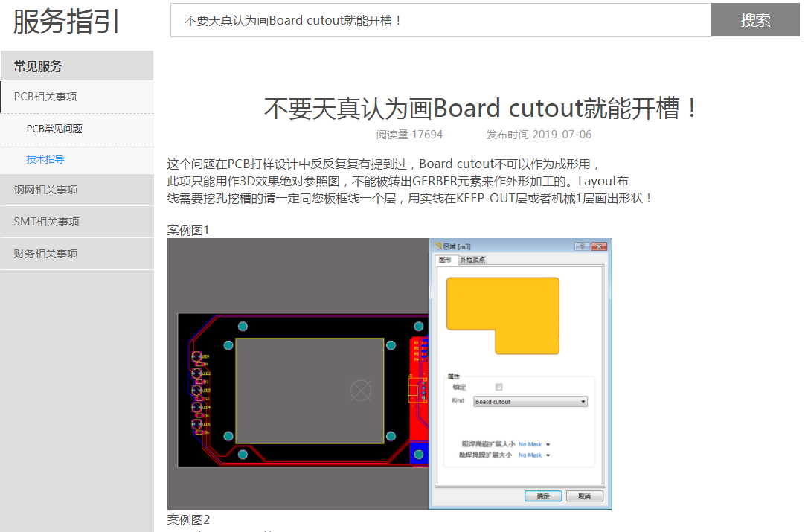Click the crossed-circle marker on the PCB
The height and width of the screenshot is (532, 808).
361,389
